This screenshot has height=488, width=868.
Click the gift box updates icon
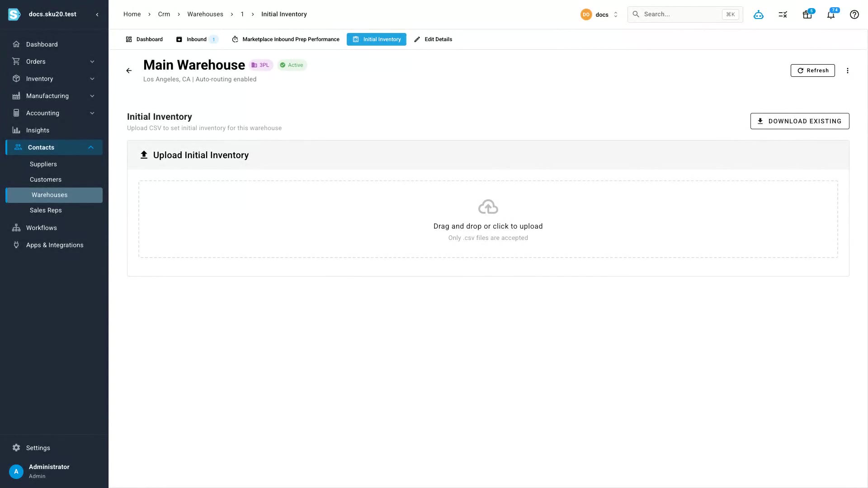point(807,14)
